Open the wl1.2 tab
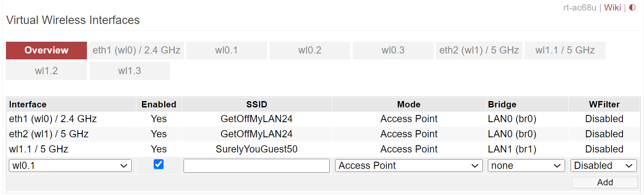The height and width of the screenshot is (195, 644). click(x=46, y=71)
